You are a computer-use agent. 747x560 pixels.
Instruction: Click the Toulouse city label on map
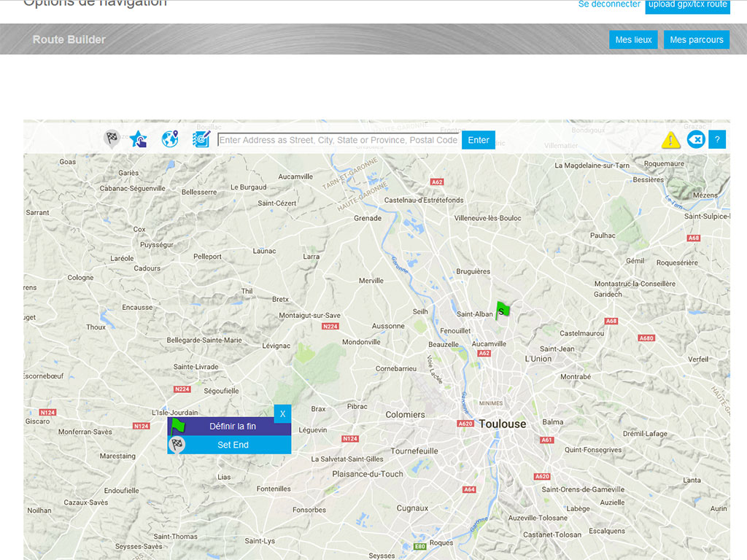point(503,424)
